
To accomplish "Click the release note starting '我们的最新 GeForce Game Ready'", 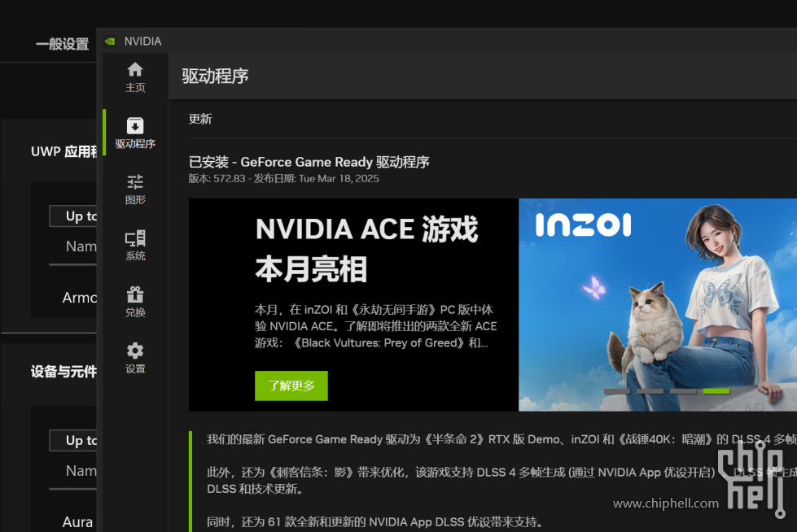I will point(501,439).
